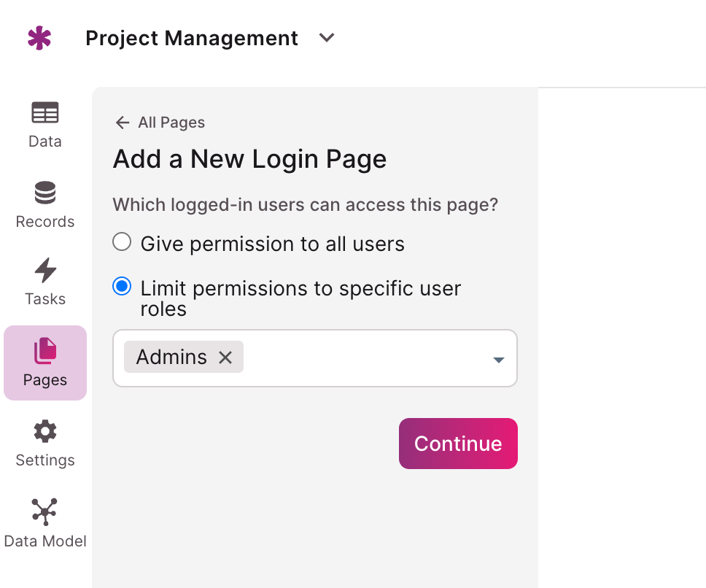Expand the user roles dropdown arrow
The image size is (706, 588).
coord(499,360)
